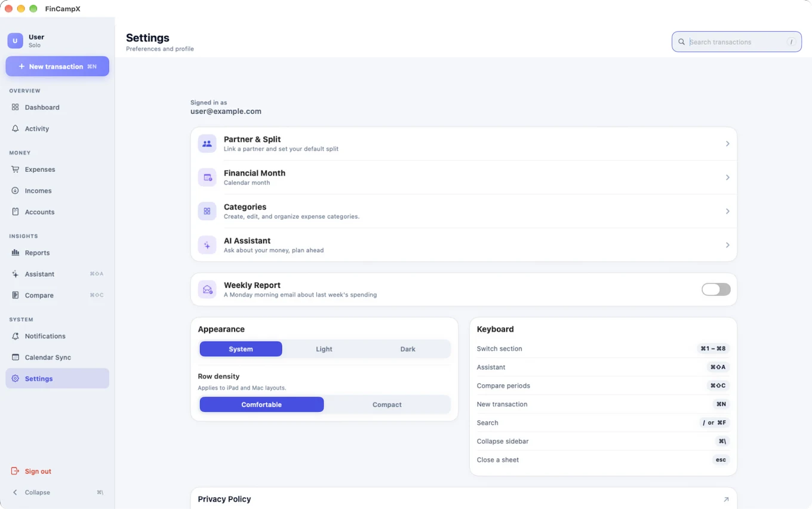The height and width of the screenshot is (509, 812).
Task: Navigate to Reports section
Action: (x=57, y=253)
